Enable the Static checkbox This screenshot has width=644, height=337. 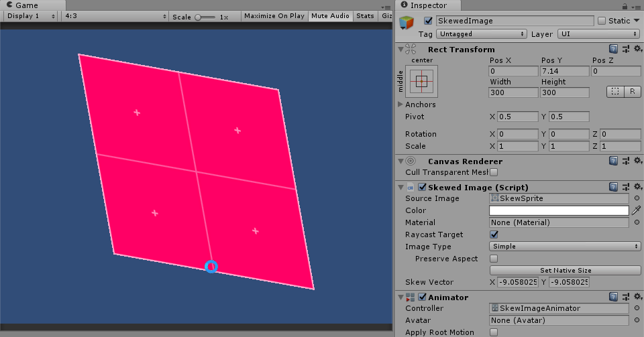[x=602, y=21]
